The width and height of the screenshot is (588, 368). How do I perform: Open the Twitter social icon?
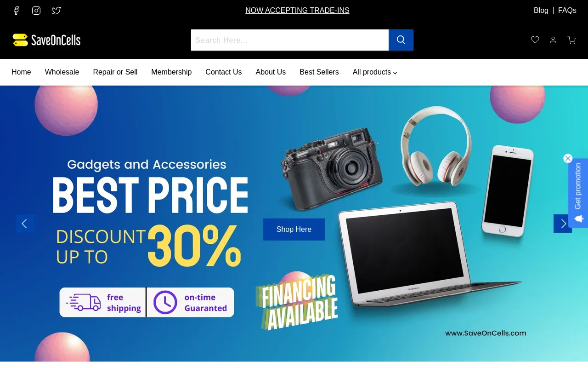57,11
